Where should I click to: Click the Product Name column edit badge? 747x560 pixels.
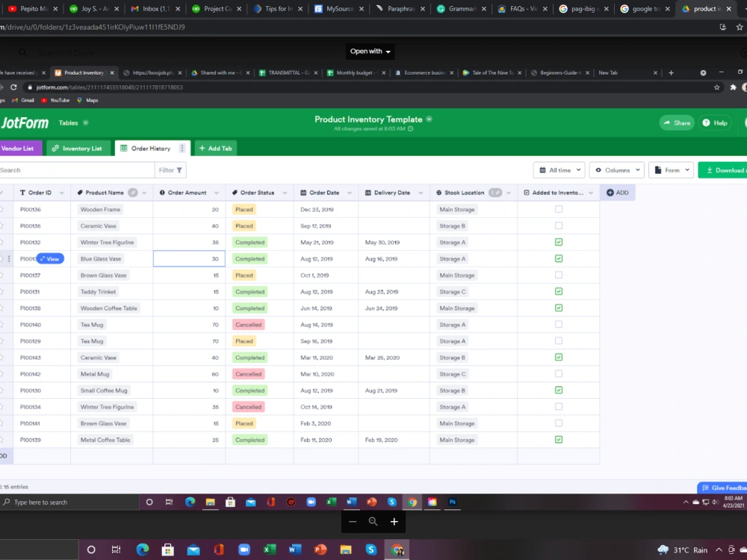(x=133, y=193)
